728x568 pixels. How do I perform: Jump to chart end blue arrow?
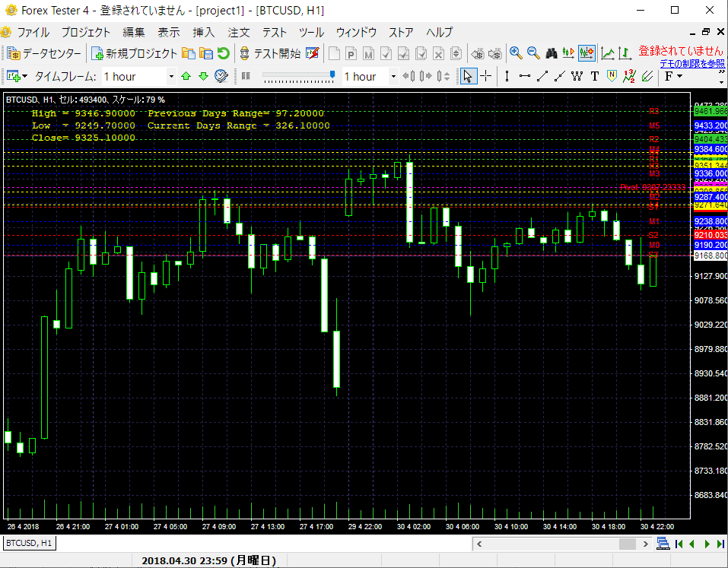720,544
